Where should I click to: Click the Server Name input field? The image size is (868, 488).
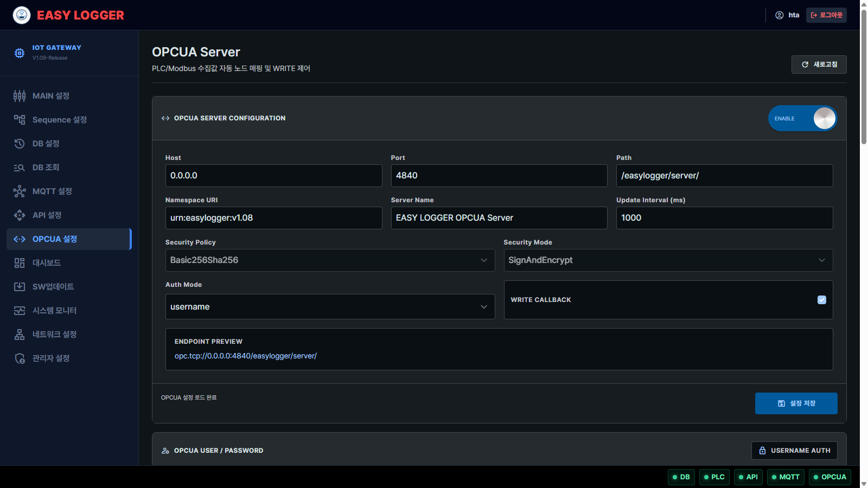pos(499,218)
